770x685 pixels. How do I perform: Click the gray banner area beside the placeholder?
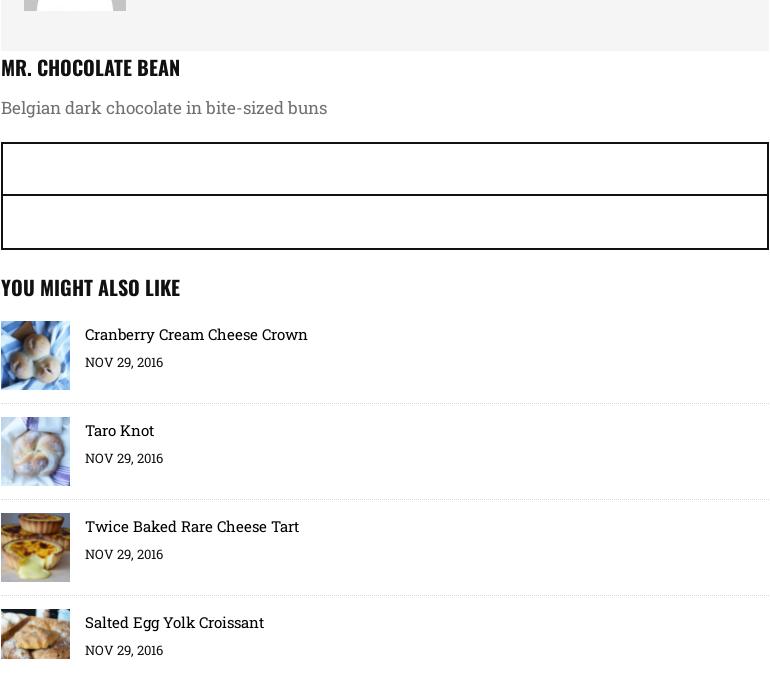pyautogui.click(x=450, y=25)
